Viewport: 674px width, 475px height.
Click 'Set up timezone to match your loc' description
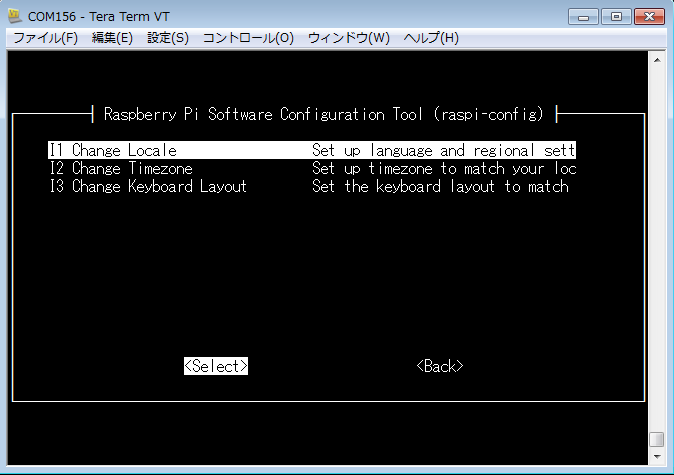[x=444, y=168]
